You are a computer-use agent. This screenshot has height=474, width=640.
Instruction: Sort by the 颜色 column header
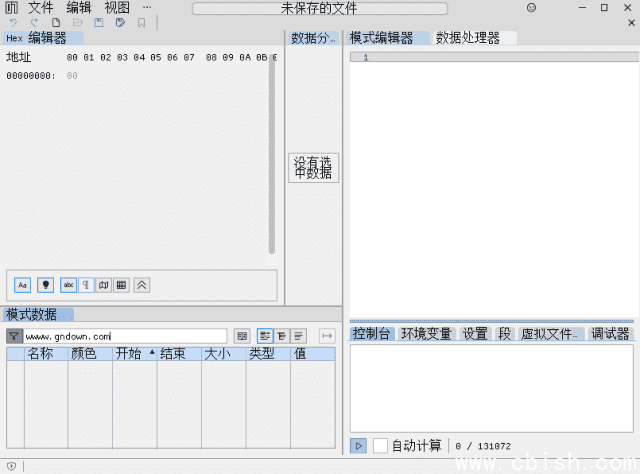90,354
